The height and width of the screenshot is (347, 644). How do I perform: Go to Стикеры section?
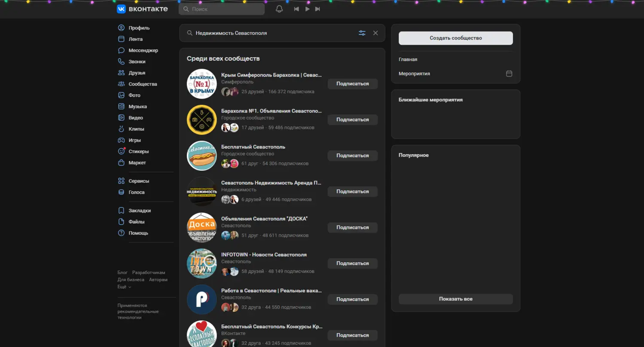click(138, 152)
